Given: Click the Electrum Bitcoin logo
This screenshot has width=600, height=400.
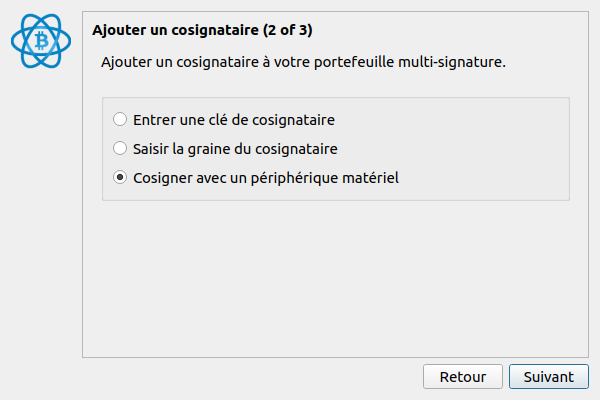Looking at the screenshot, I should click(43, 41).
